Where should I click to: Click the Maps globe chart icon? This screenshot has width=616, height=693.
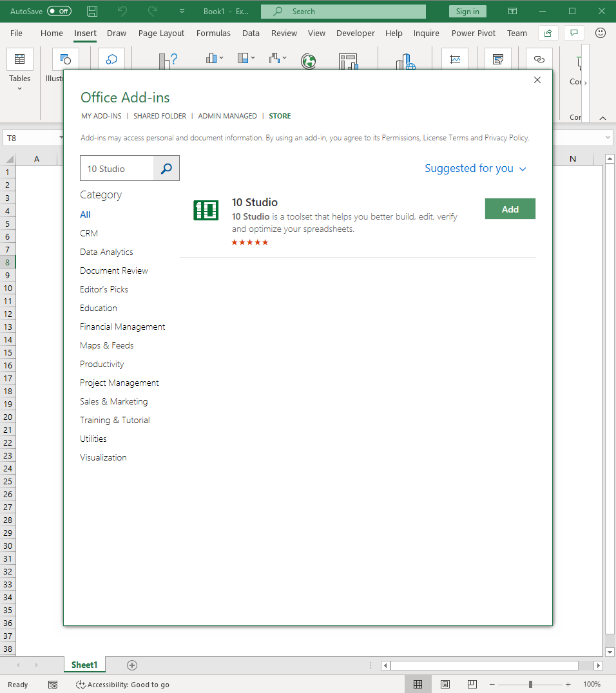point(308,61)
